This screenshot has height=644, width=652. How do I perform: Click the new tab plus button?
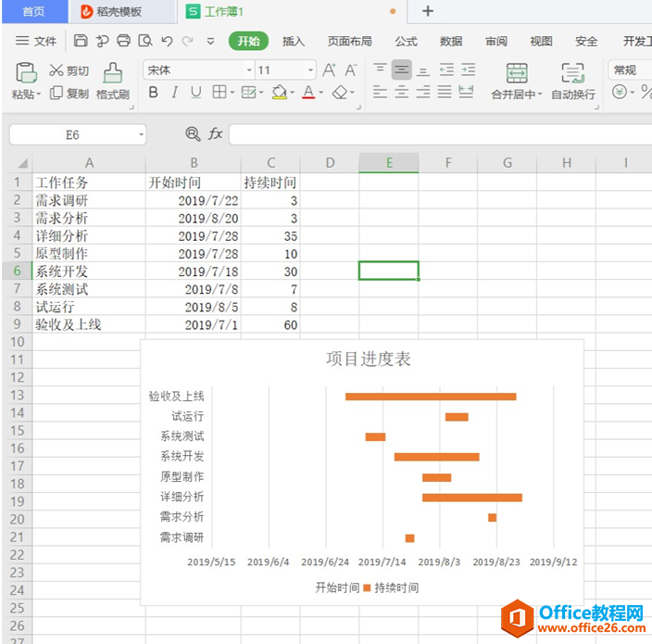[428, 11]
